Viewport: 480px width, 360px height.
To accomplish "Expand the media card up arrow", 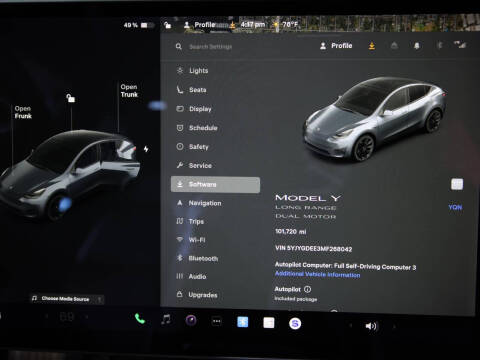I will pyautogui.click(x=100, y=299).
